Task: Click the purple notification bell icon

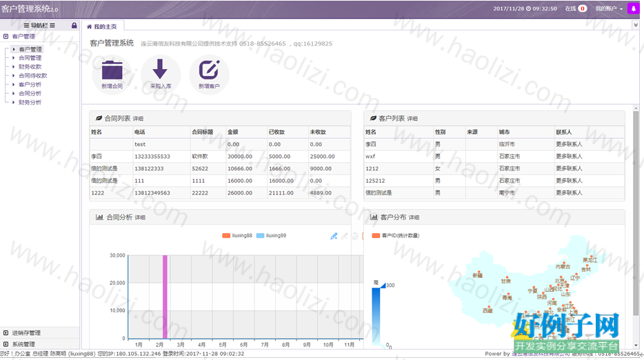Action: pyautogui.click(x=634, y=8)
